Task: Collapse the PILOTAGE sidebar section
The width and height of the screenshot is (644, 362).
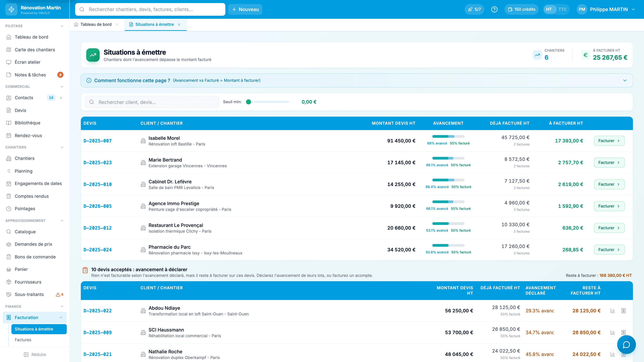Action: 62,26
